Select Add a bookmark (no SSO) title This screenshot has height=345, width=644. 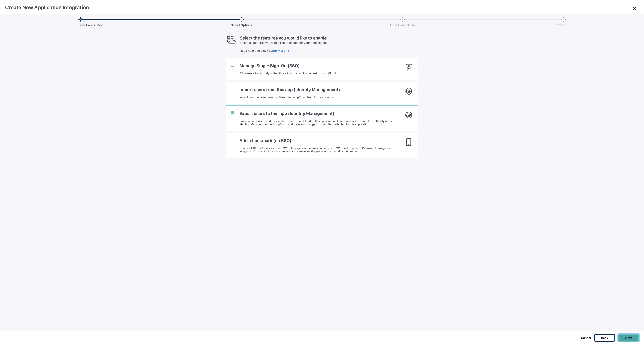265,141
